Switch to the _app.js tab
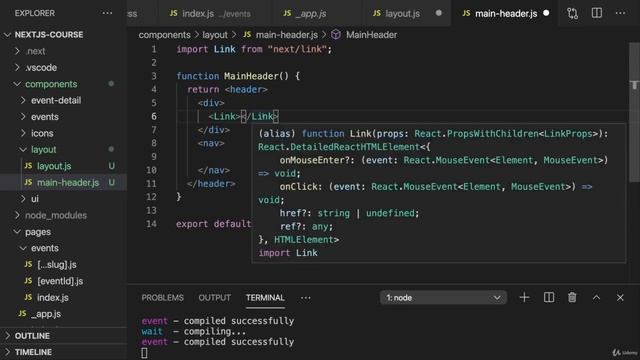 (x=316, y=13)
